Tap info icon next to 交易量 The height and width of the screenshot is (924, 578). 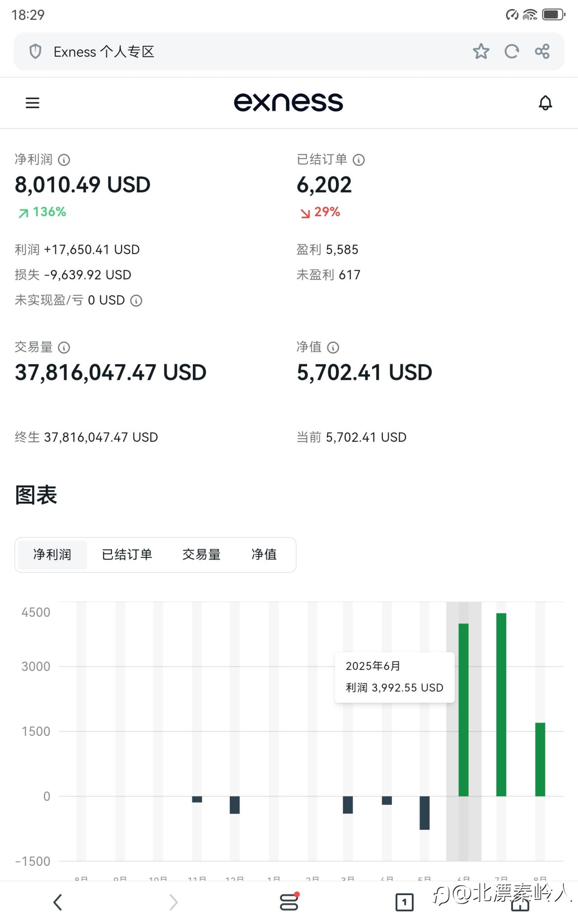point(64,347)
